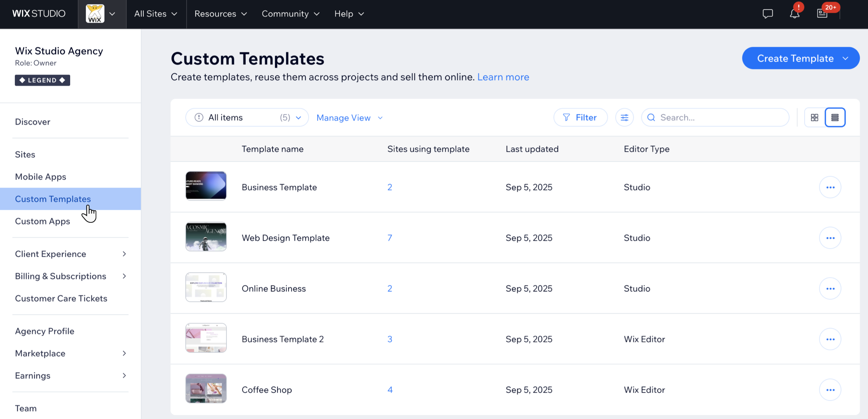868x419 pixels.
Task: Open the customize columns sliders icon
Action: click(624, 117)
